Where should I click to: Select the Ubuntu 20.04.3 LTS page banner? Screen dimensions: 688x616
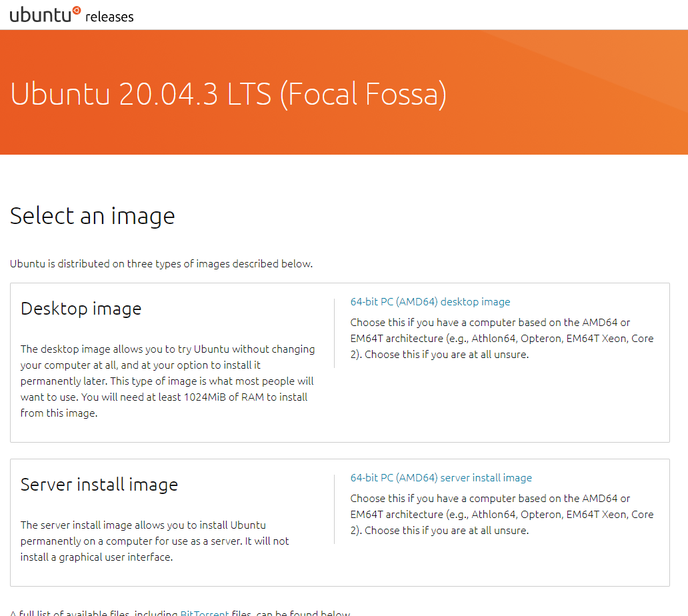pos(229,95)
